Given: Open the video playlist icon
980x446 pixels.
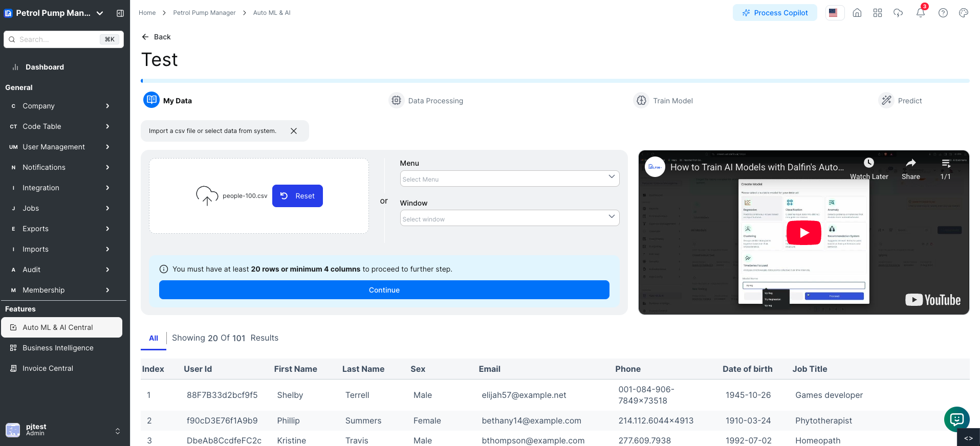Looking at the screenshot, I should [x=946, y=168].
